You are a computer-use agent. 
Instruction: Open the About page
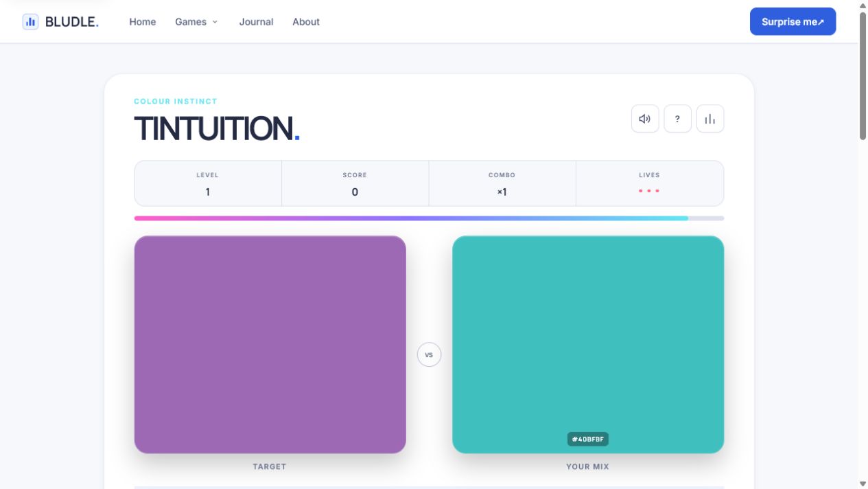coord(306,22)
